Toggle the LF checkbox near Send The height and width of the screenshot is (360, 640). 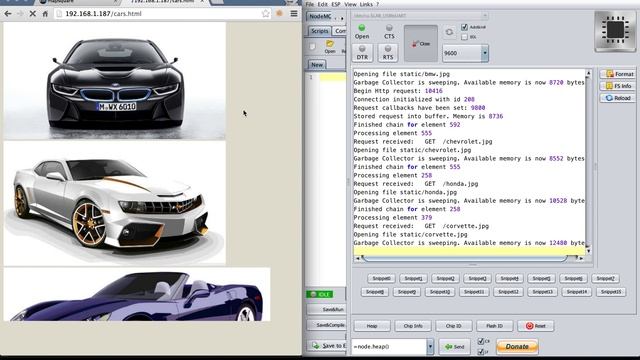(481, 351)
